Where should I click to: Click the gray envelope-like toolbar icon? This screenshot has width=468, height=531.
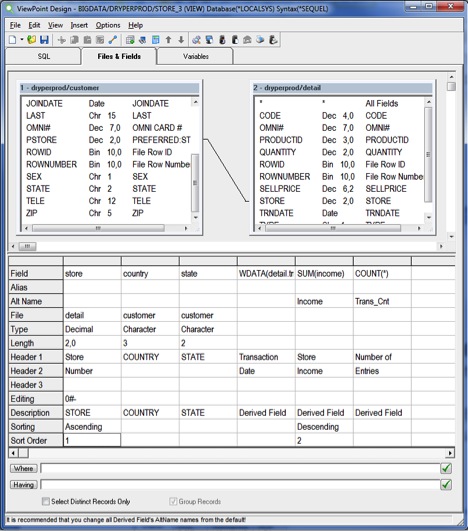tap(247, 40)
